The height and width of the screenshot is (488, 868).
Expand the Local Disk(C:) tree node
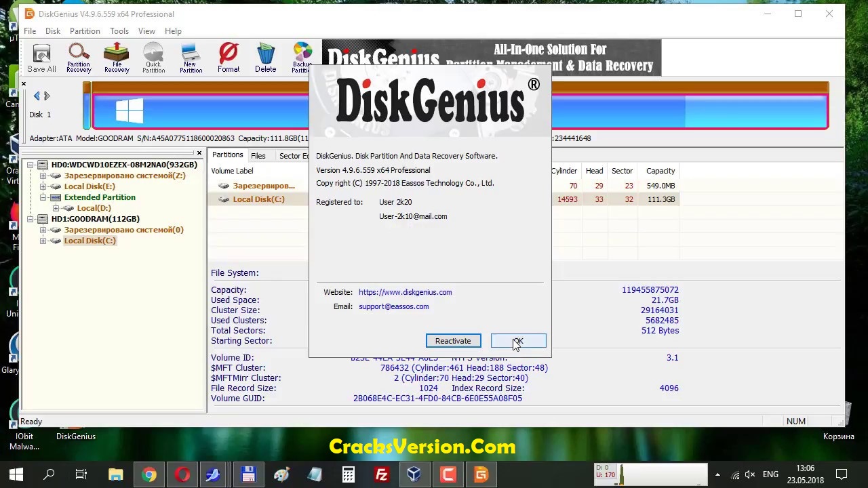click(43, 241)
